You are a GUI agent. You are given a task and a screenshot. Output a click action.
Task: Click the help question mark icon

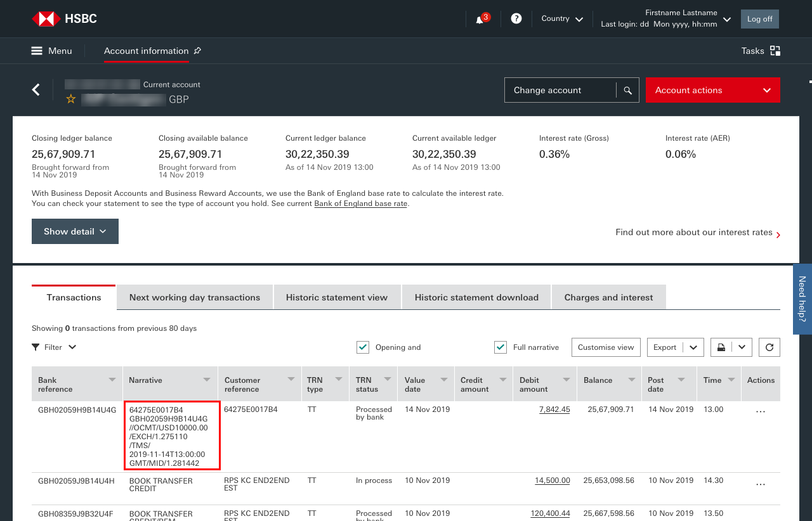point(516,19)
